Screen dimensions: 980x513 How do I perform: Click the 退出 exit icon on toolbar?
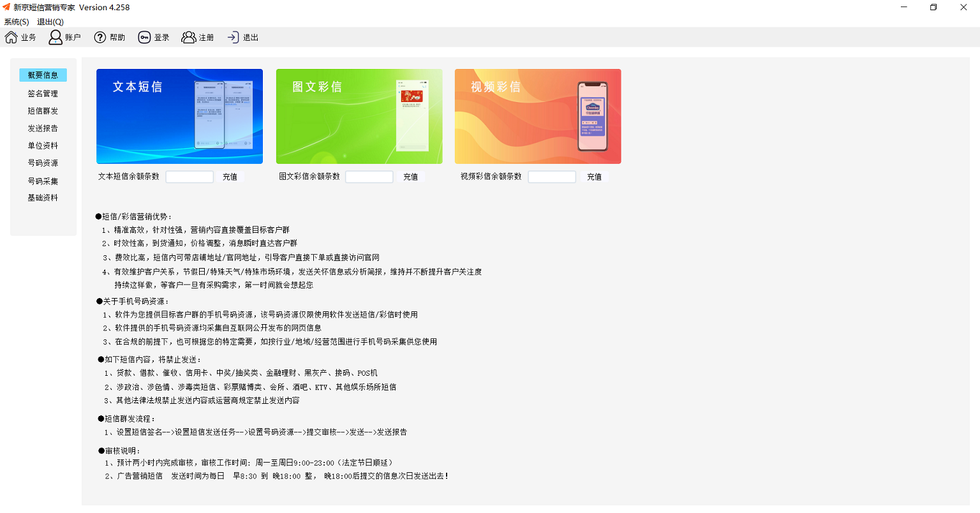pos(242,37)
